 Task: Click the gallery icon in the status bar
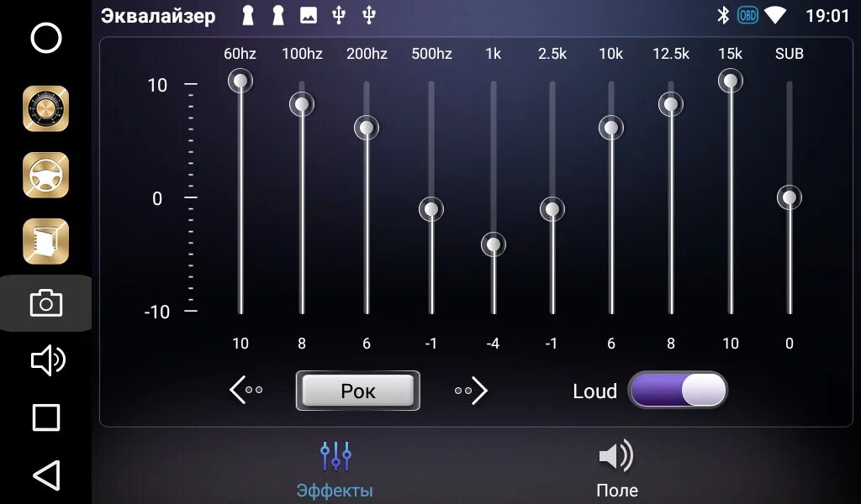308,14
